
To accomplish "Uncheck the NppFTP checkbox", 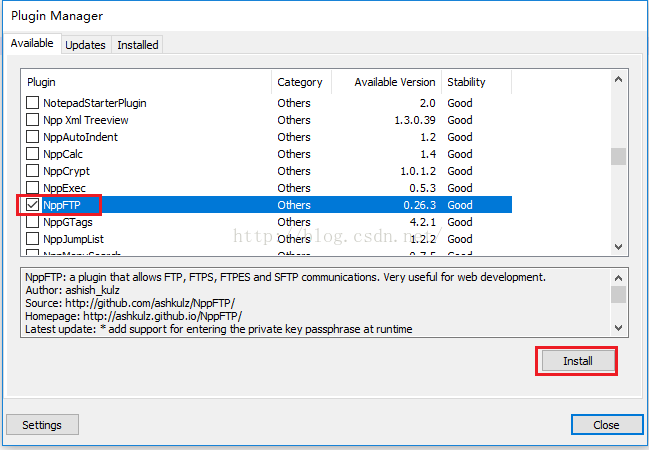I will coord(33,205).
